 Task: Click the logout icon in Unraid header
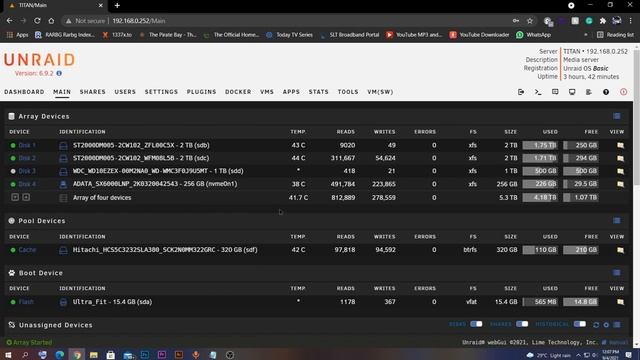(521, 92)
